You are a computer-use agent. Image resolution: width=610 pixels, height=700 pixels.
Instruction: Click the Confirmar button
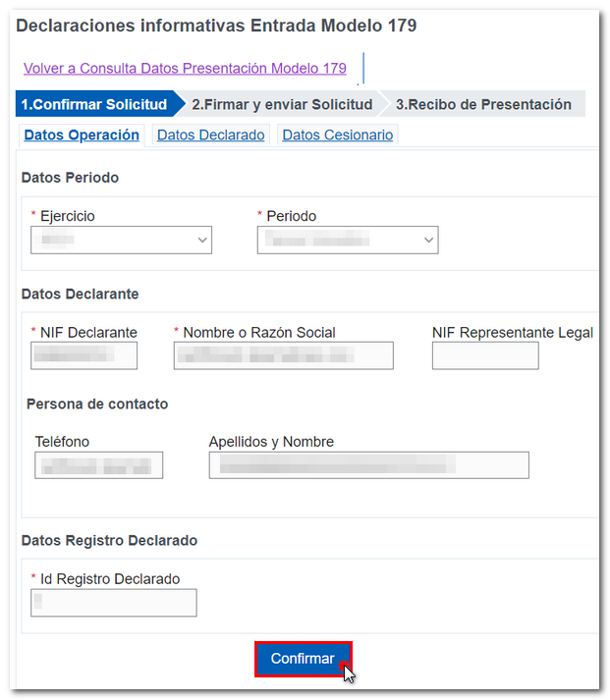(303, 659)
